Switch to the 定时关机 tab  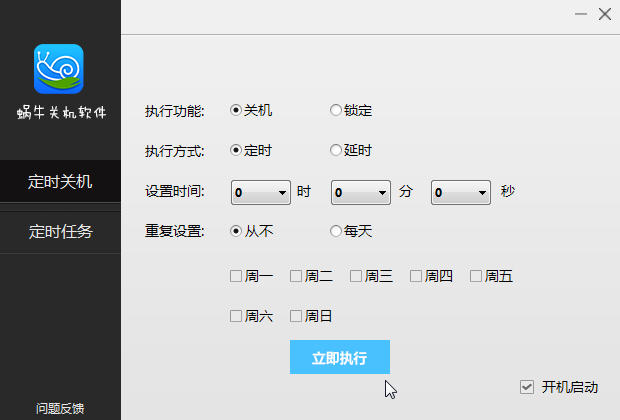pos(60,182)
